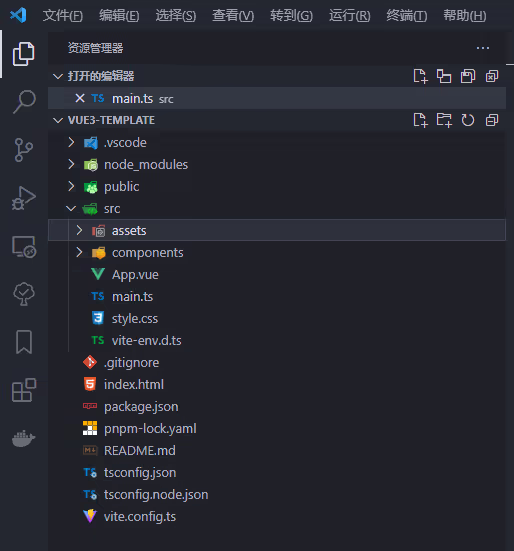Viewport: 514px width, 551px height.
Task: Collapse the open editors section
Action: point(58,76)
